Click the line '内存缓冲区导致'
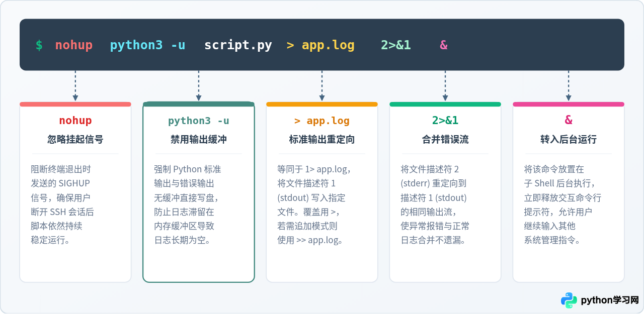Image resolution: width=644 pixels, height=314 pixels. (x=184, y=226)
